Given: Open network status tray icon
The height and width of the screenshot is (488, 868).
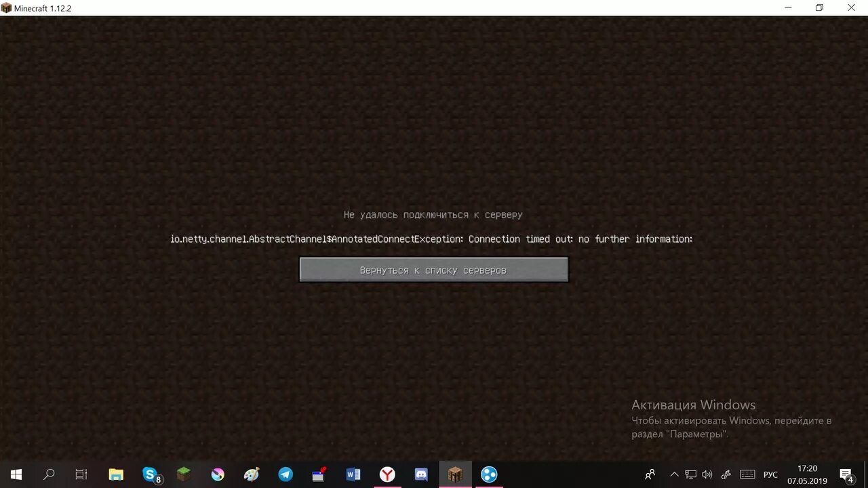Looking at the screenshot, I should (690, 474).
